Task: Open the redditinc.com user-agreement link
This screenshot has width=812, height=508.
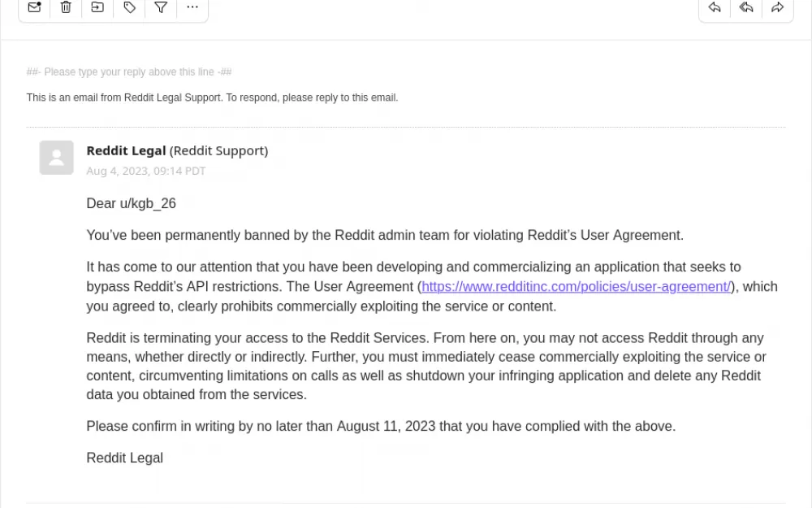Action: coord(577,287)
